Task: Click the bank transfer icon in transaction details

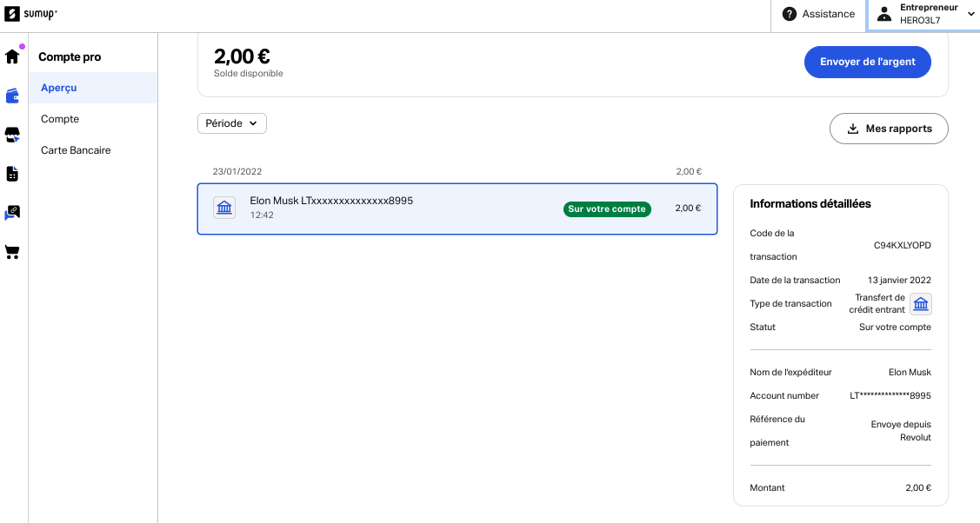Action: tap(920, 304)
